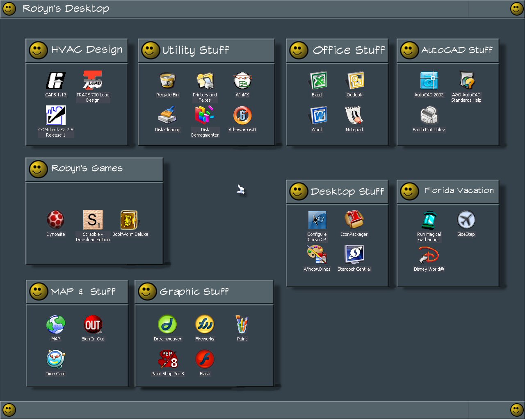This screenshot has width=525, height=420.
Task: Open Fireworks icon
Action: click(205, 324)
